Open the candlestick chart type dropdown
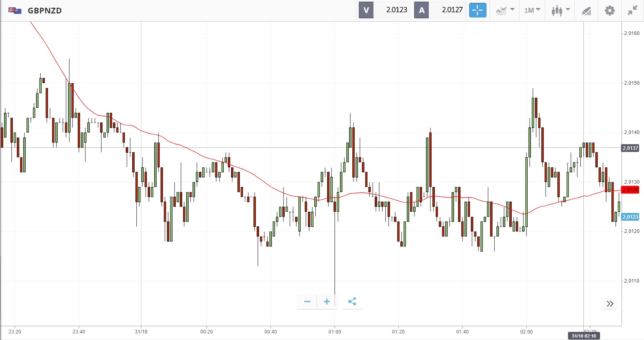 [x=560, y=10]
